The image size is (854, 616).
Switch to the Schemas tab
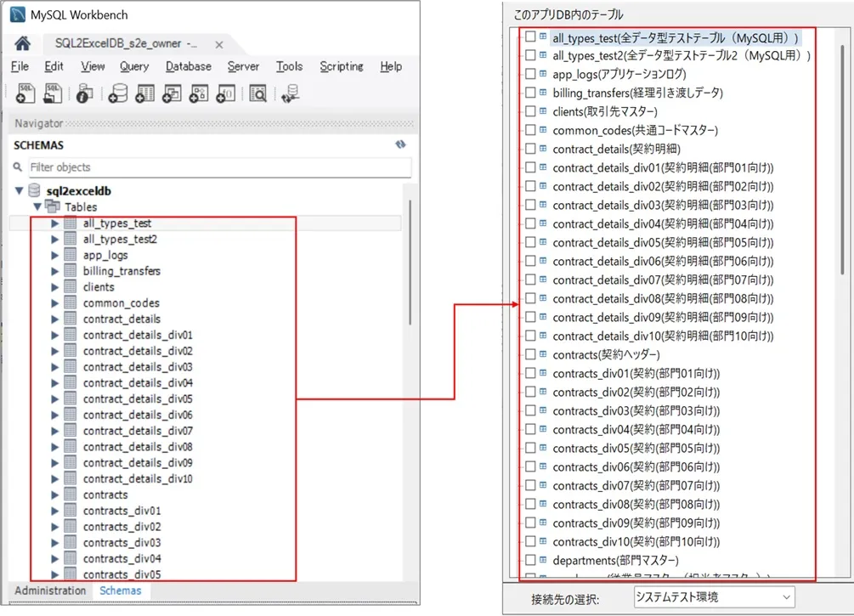pos(121,591)
